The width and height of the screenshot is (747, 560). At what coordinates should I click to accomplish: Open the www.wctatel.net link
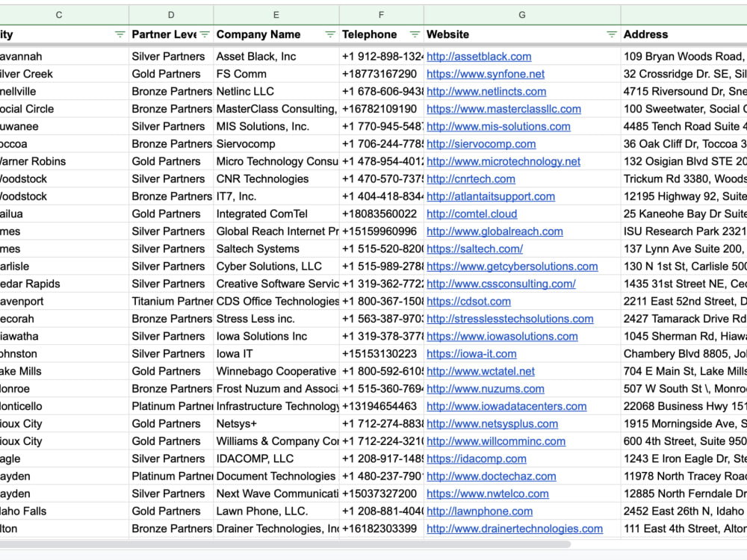tap(480, 371)
